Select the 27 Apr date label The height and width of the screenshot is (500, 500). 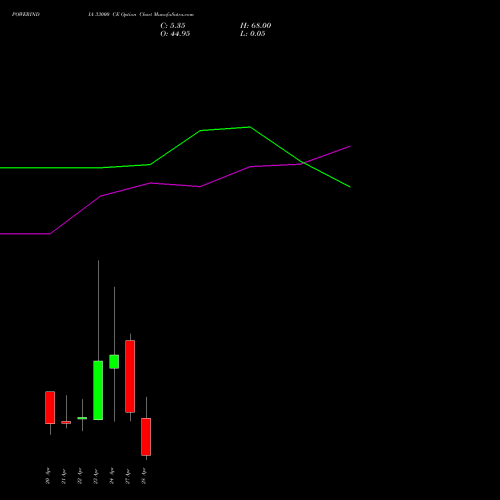[127, 476]
